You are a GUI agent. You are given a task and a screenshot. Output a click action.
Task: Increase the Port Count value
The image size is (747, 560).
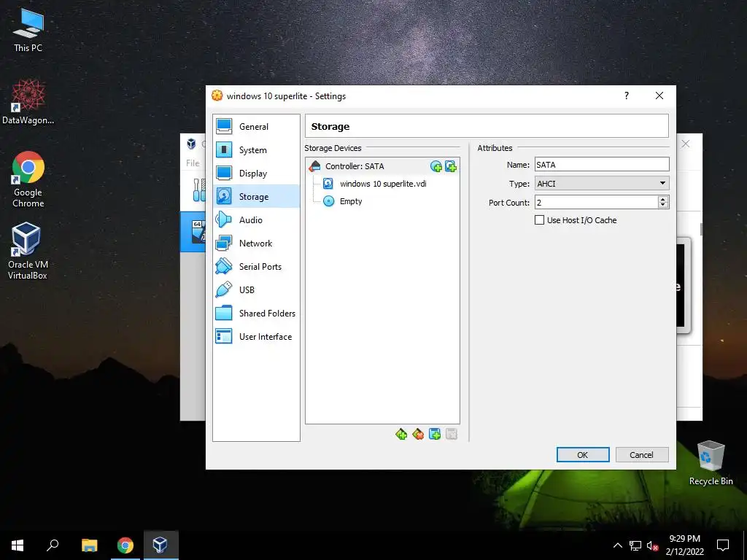coord(662,199)
